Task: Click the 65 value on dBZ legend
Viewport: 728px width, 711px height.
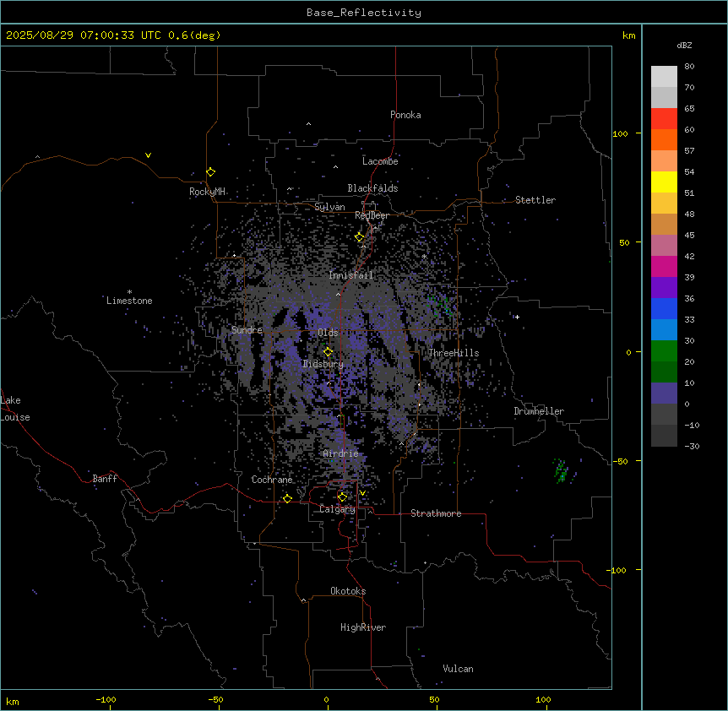Action: point(689,109)
